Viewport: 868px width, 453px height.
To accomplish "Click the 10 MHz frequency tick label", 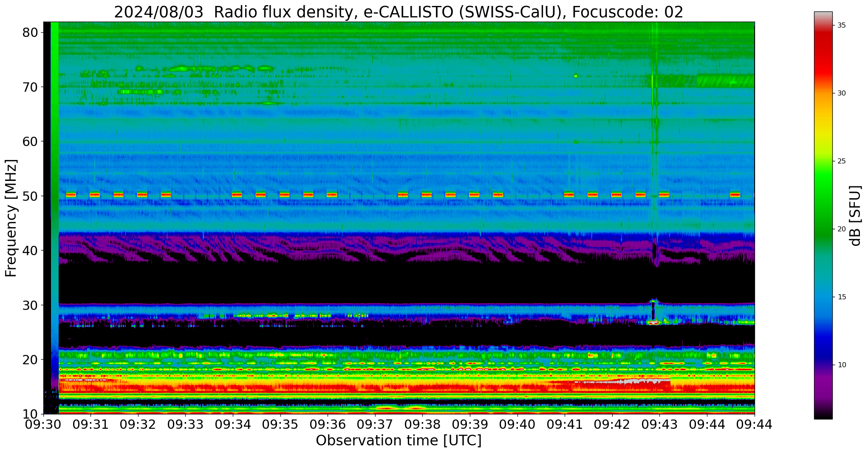I will coord(31,414).
